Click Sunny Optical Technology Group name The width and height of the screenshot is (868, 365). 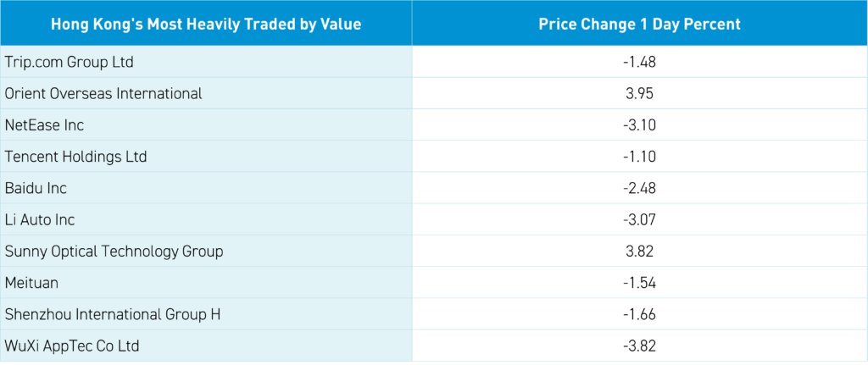(113, 252)
